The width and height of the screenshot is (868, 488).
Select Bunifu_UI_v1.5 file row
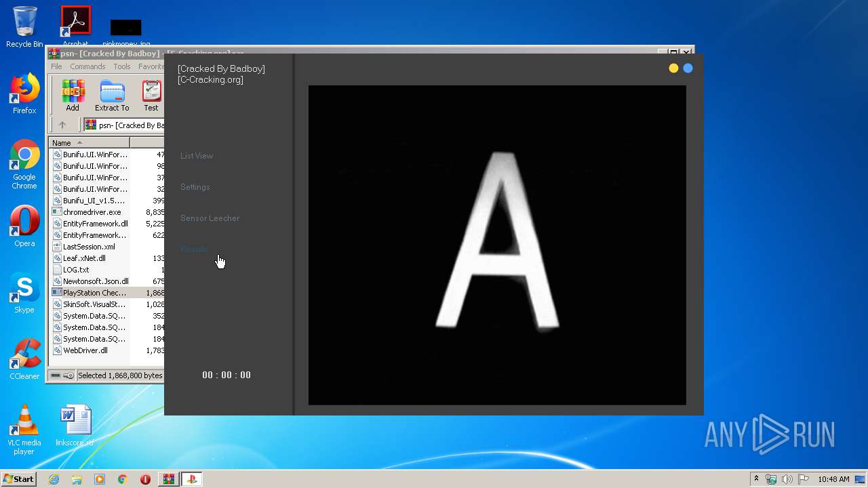106,201
